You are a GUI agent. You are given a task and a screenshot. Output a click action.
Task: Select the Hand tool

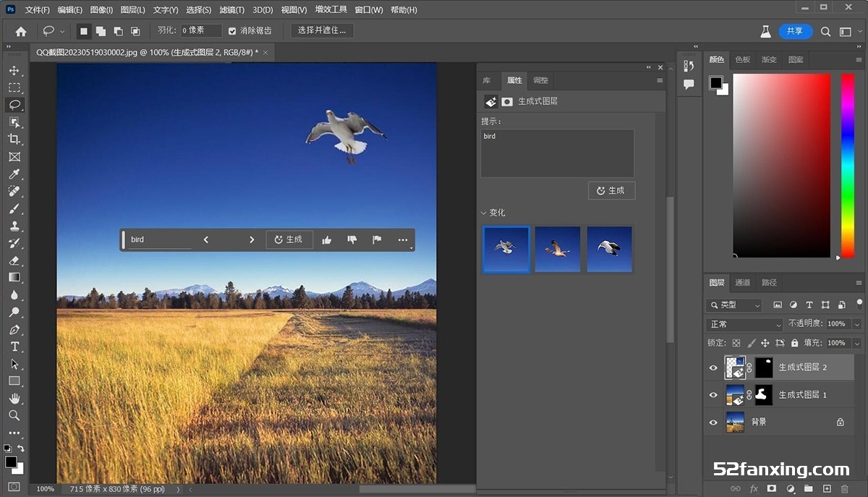(14, 398)
